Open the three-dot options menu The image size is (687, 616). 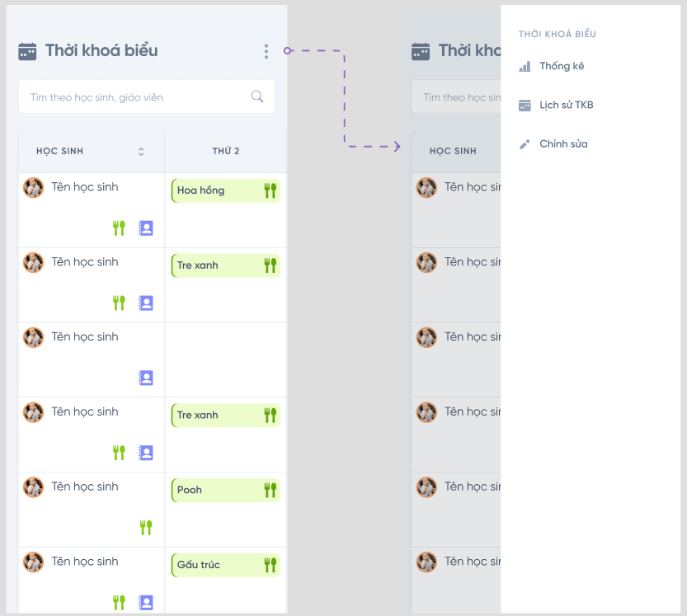point(266,51)
